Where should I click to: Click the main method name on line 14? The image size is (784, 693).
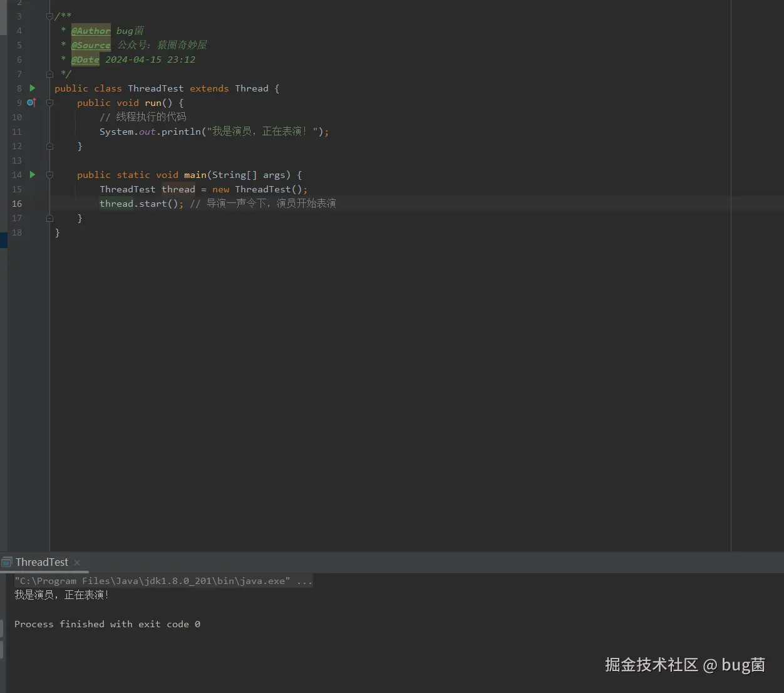click(x=195, y=175)
